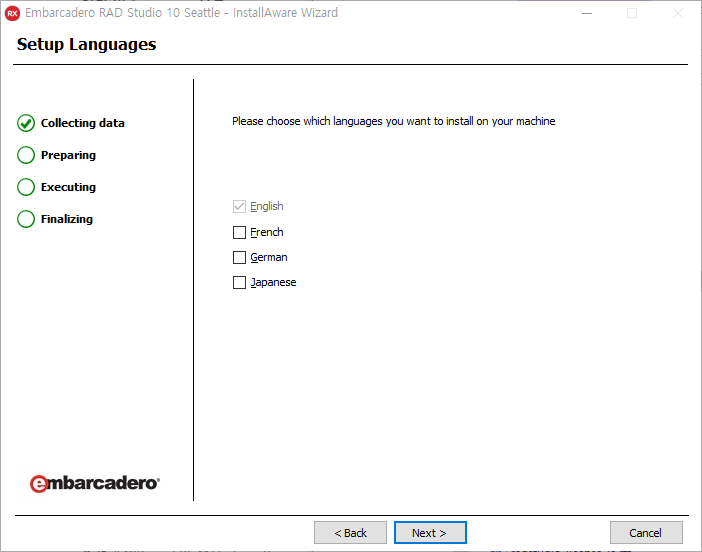Click the Preparing step label

tap(68, 155)
